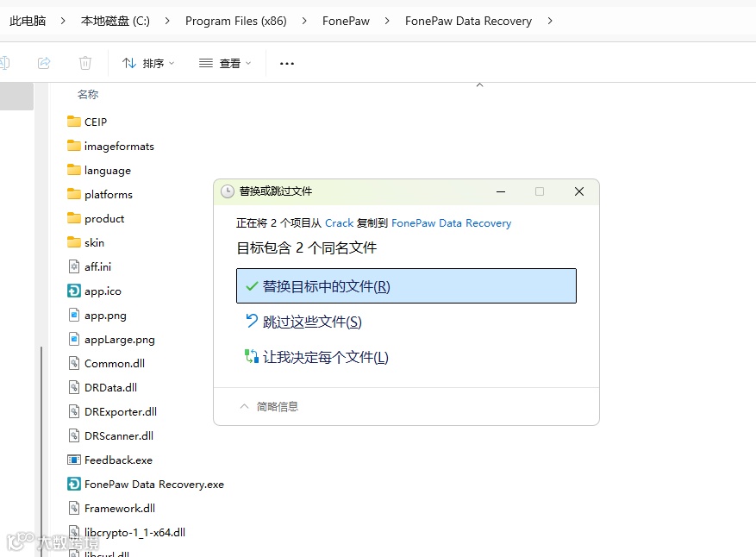Select the Feedback.exe file name
The height and width of the screenshot is (557, 756).
click(118, 460)
